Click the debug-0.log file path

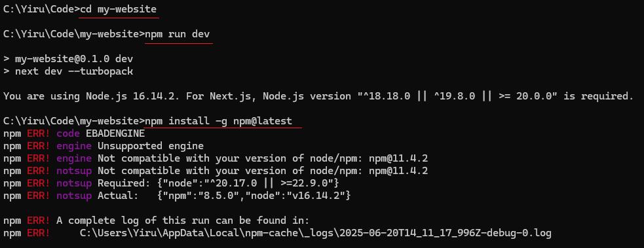315,233
